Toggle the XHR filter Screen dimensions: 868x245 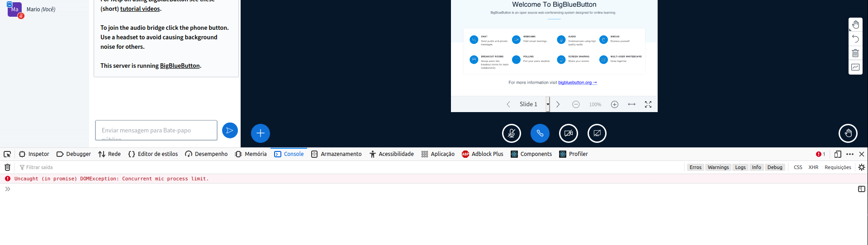pos(813,167)
